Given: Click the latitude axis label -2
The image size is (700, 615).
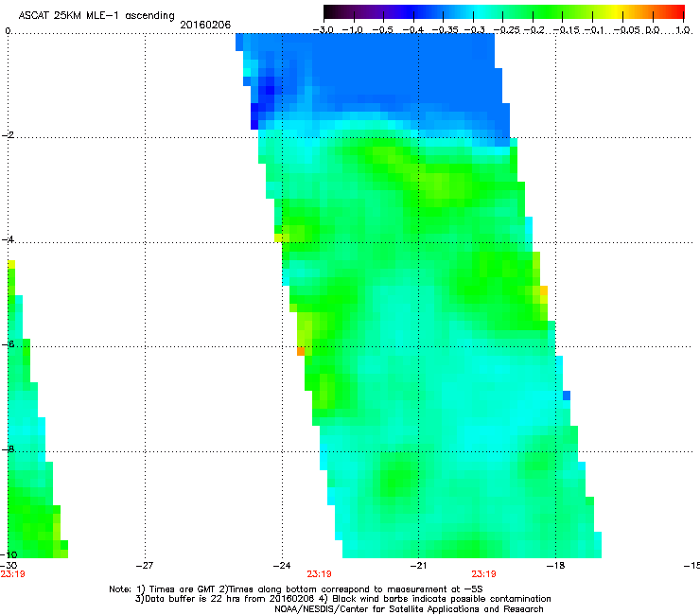Looking at the screenshot, I should (x=8, y=135).
